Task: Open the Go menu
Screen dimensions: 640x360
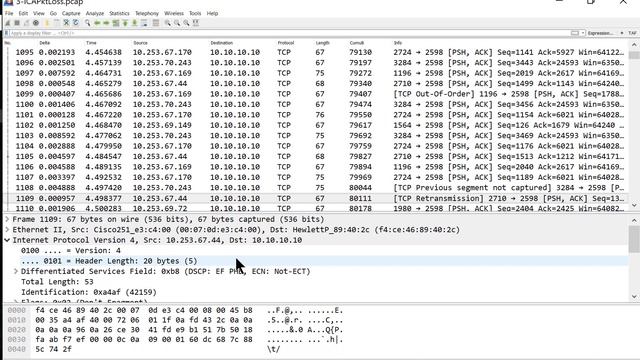Action: tap(53, 13)
